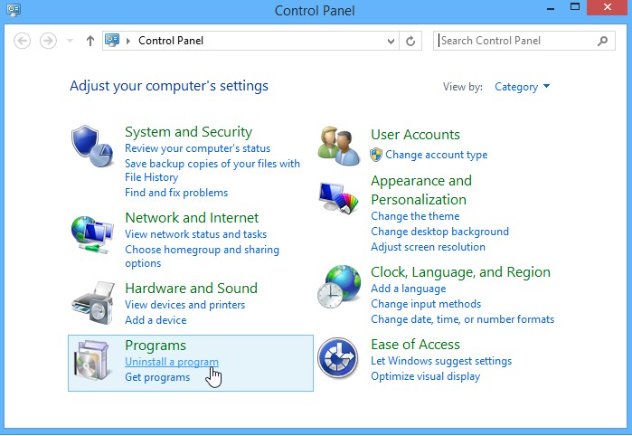Click Change desktop background

[x=439, y=231]
